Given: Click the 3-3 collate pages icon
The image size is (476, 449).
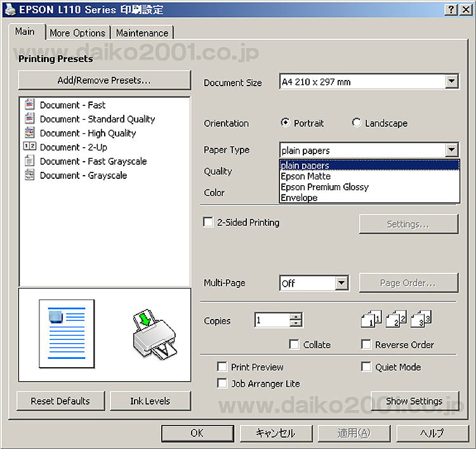Looking at the screenshot, I should [421, 319].
